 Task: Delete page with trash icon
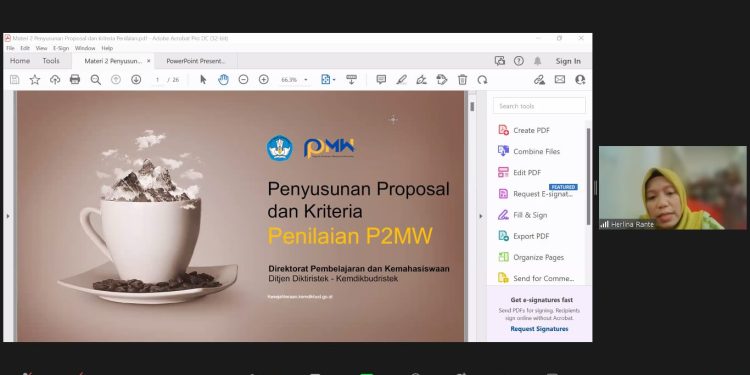pos(463,80)
